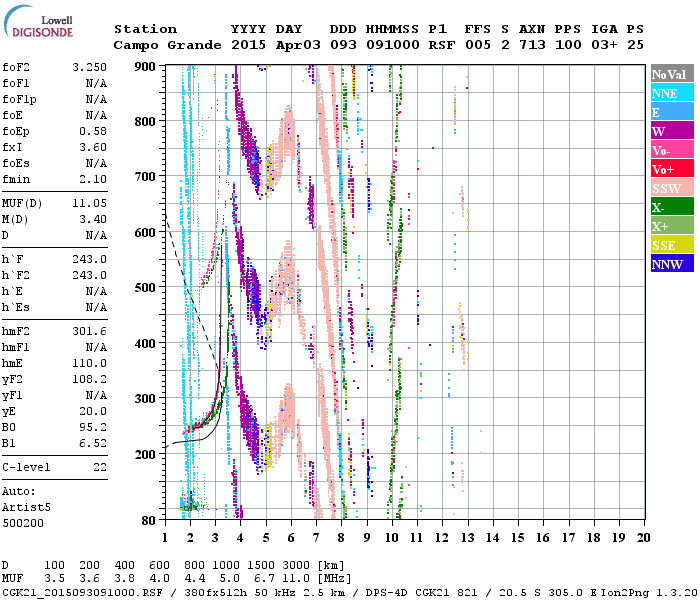Click the C-level value 22
700x600 pixels.
[100, 467]
